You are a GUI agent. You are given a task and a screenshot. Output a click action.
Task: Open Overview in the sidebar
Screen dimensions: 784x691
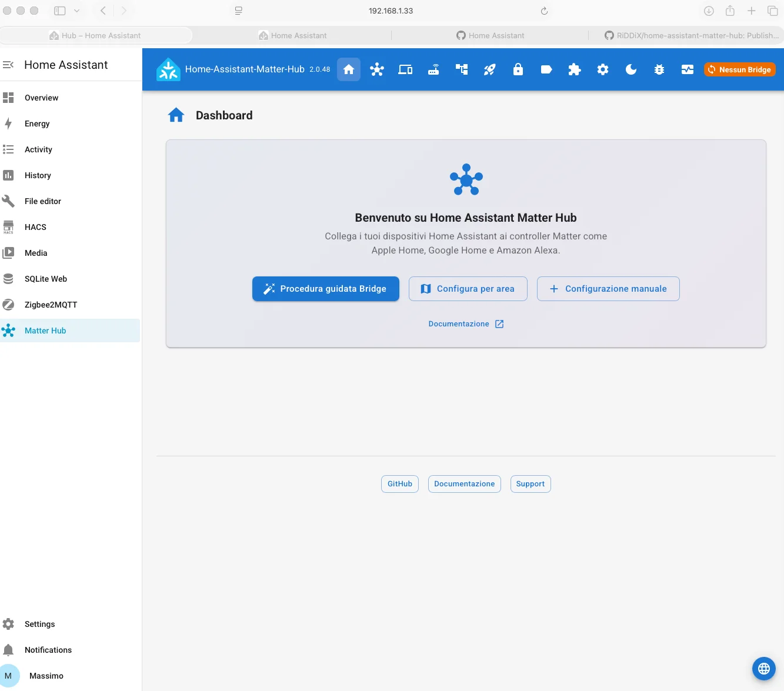(70, 98)
